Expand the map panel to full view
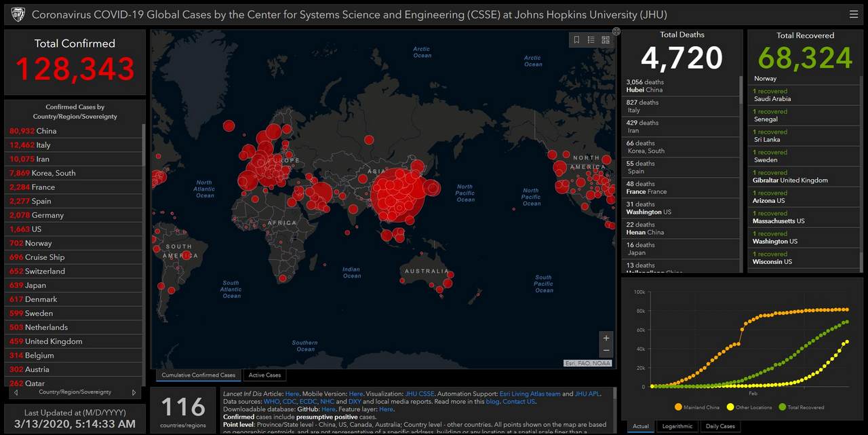The height and width of the screenshot is (435, 868). [x=616, y=31]
